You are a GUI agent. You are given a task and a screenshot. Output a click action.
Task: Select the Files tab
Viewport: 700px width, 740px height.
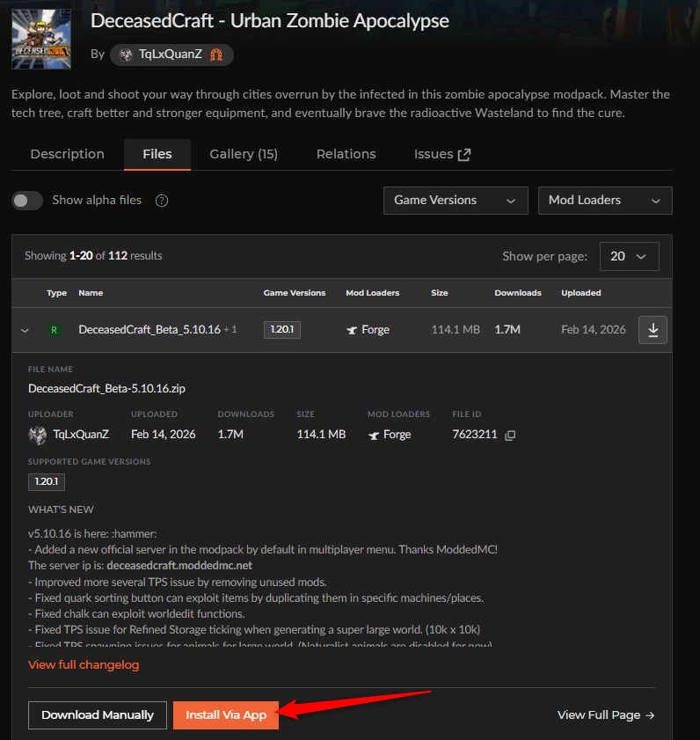[157, 154]
